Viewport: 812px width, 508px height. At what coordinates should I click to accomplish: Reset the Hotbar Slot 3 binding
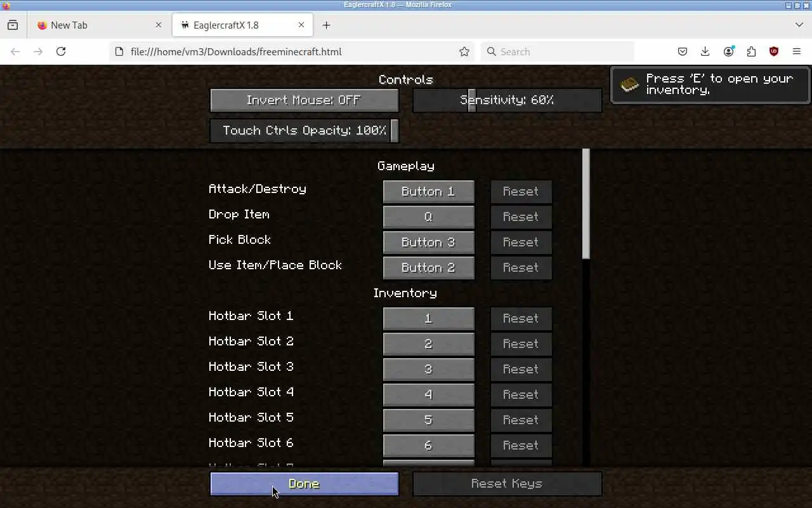pyautogui.click(x=521, y=369)
